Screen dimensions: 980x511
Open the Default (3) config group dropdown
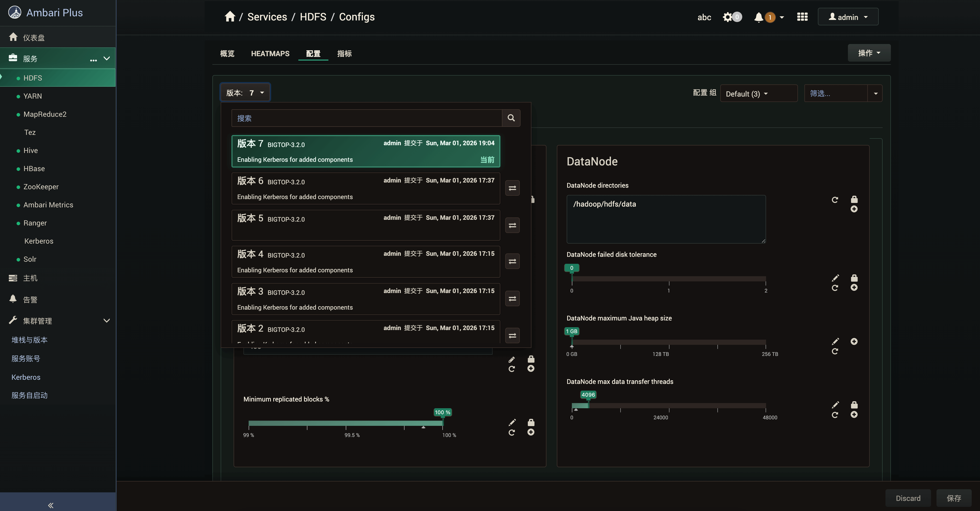coord(746,93)
